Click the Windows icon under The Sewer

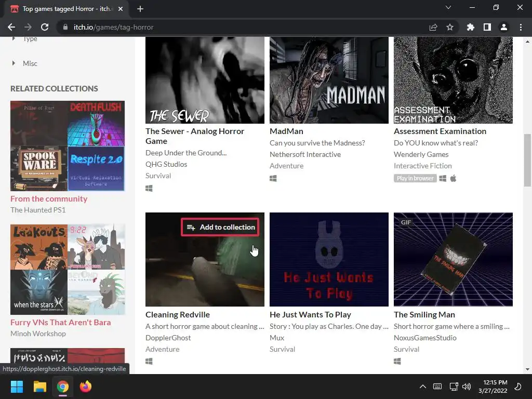coord(149,188)
